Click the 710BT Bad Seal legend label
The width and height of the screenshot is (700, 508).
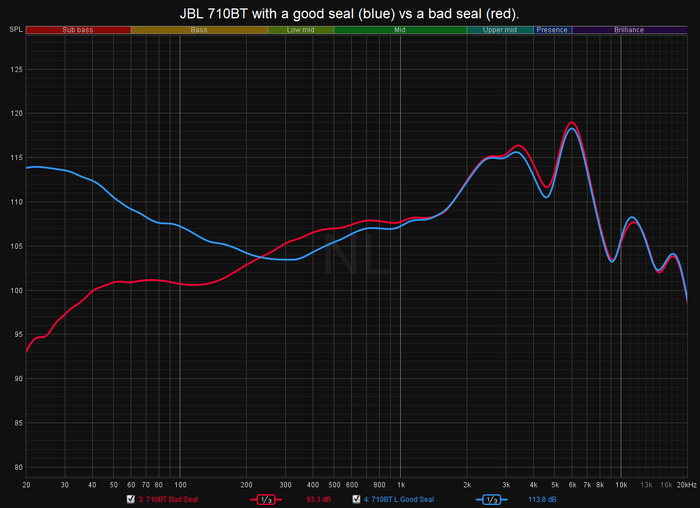pos(169,498)
